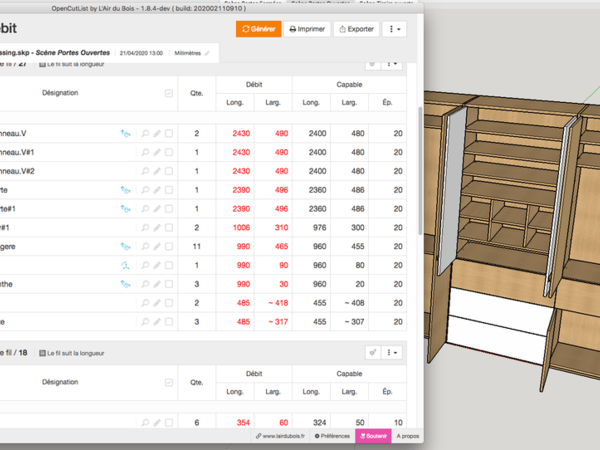The width and height of the screenshot is (600, 450).
Task: Click the pencil icon next to Millimètres
Action: point(208,52)
